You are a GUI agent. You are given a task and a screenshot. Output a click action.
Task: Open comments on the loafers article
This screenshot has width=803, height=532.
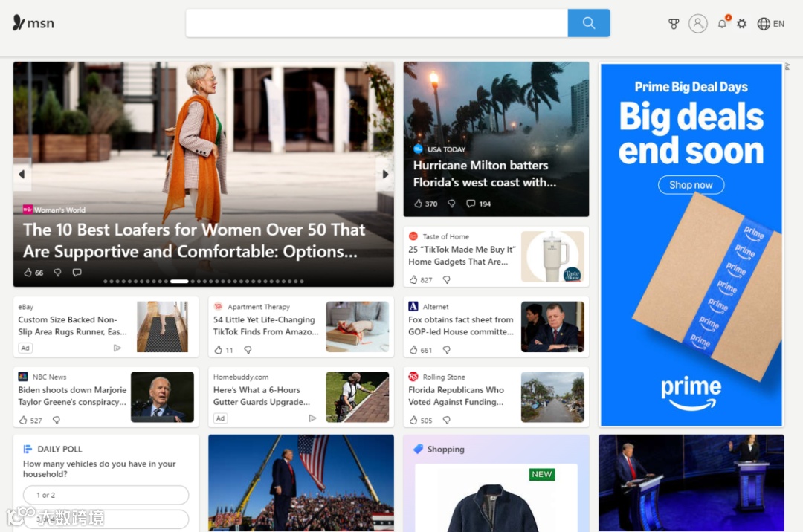tap(77, 273)
